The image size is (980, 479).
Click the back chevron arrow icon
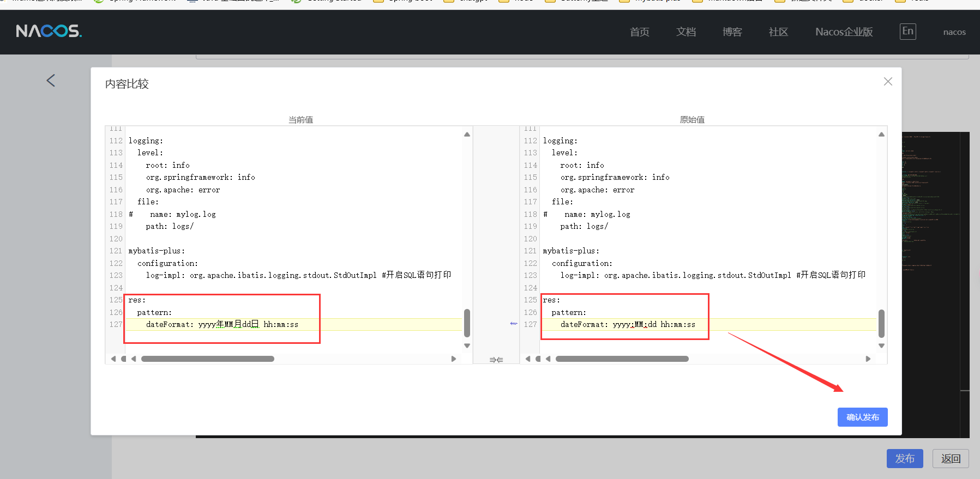pyautogui.click(x=51, y=81)
